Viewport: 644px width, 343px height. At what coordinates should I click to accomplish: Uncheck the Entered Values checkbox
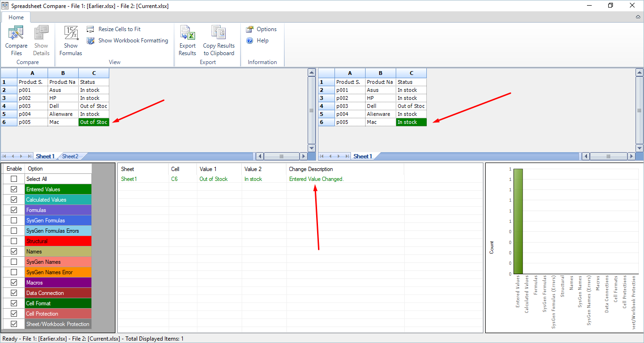pos(14,189)
